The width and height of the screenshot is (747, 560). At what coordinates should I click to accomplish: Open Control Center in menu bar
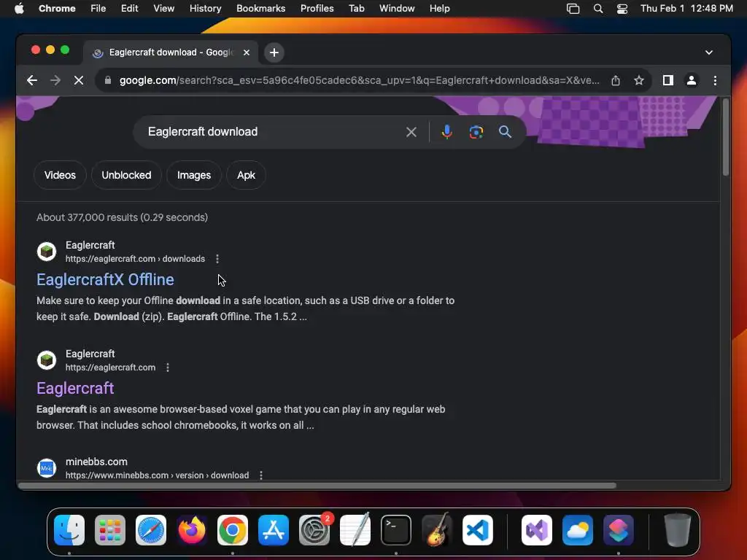click(622, 9)
